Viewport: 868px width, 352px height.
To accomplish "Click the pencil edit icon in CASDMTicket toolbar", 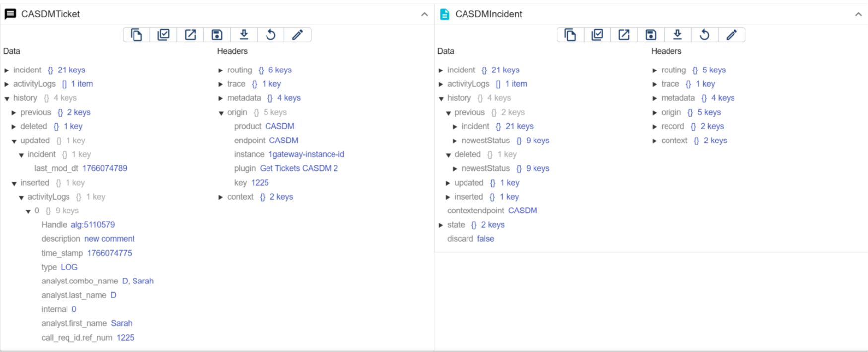I will [297, 35].
